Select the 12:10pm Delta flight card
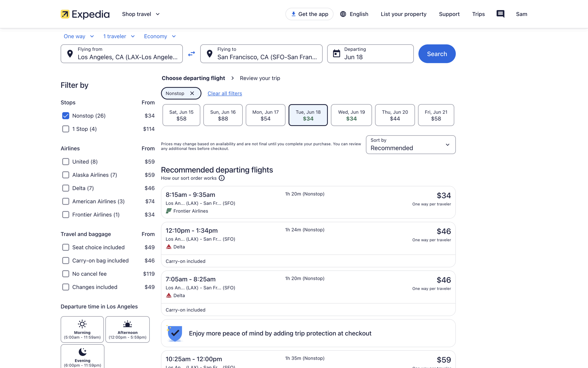The image size is (588, 368). pos(308,244)
